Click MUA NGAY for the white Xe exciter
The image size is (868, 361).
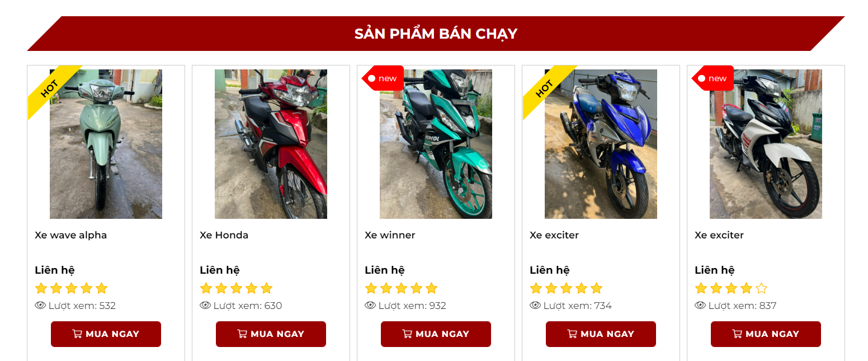point(766,334)
